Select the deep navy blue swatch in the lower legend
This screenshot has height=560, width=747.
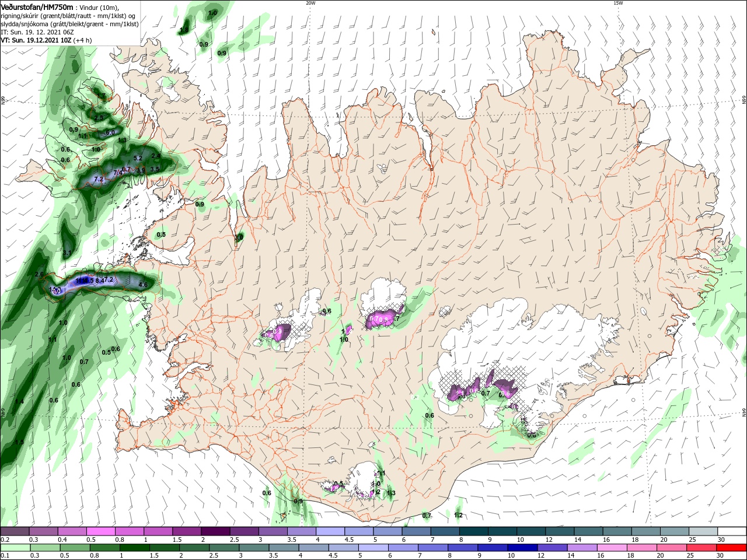click(x=523, y=548)
